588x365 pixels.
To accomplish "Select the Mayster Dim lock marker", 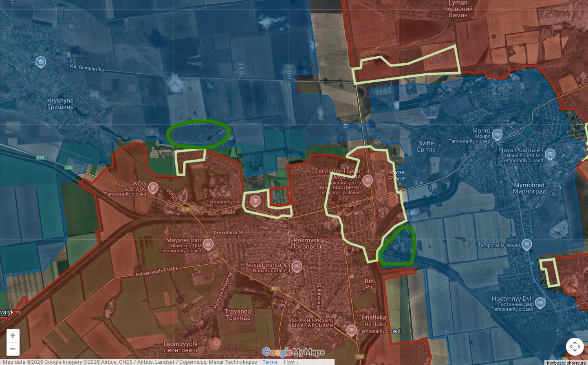I will [x=208, y=244].
